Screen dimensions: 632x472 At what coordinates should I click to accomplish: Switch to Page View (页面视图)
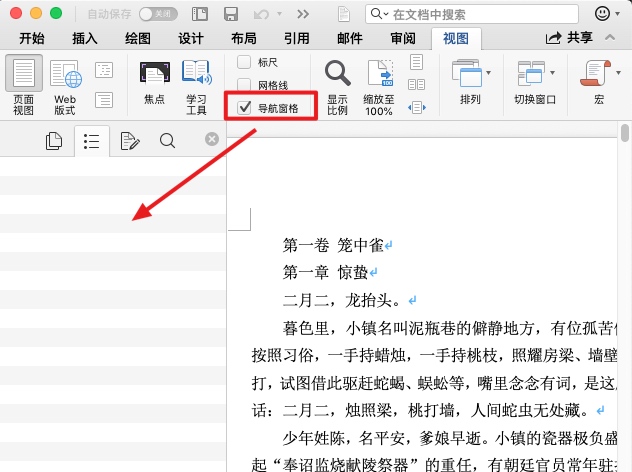[x=24, y=85]
